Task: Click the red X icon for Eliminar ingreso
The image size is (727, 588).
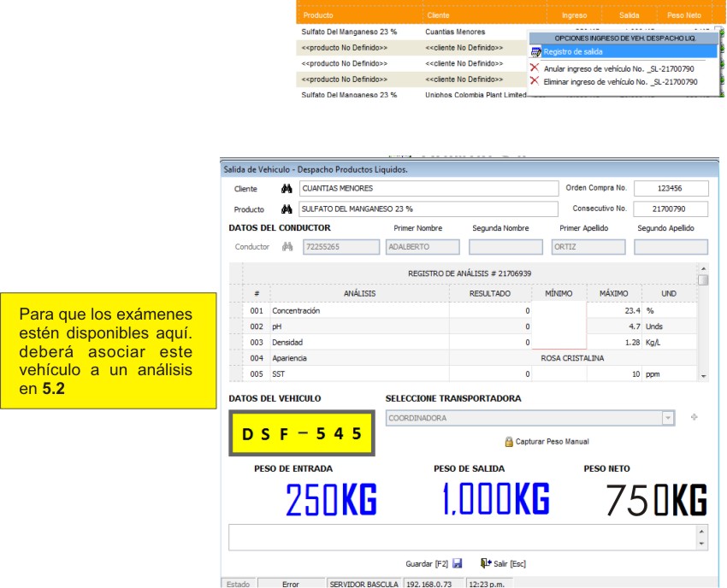Action: (x=535, y=80)
